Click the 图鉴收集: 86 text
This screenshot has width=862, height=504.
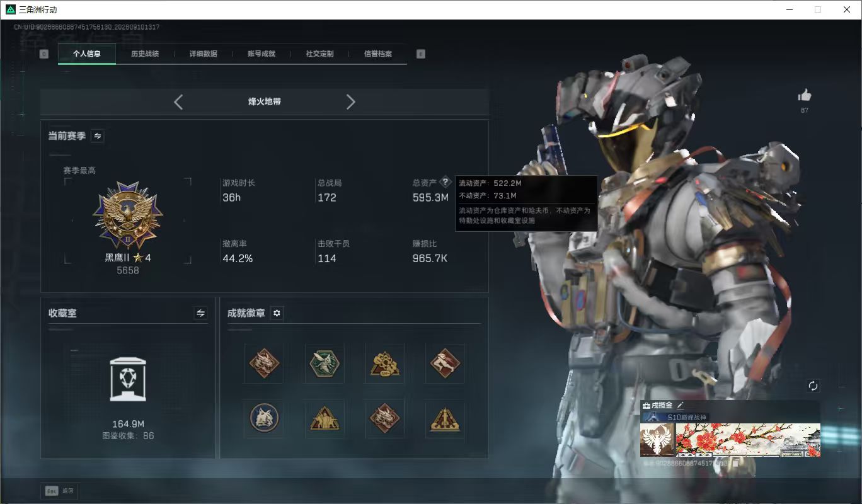coord(128,435)
